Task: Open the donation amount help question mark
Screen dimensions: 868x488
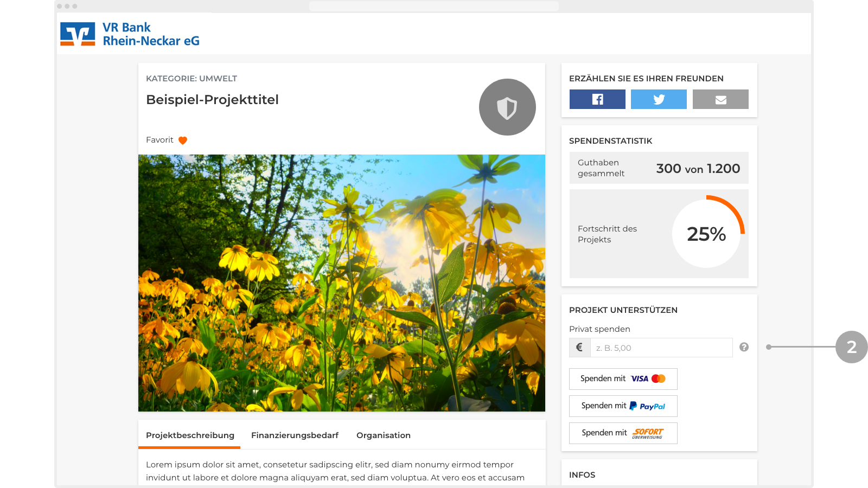Action: coord(744,347)
